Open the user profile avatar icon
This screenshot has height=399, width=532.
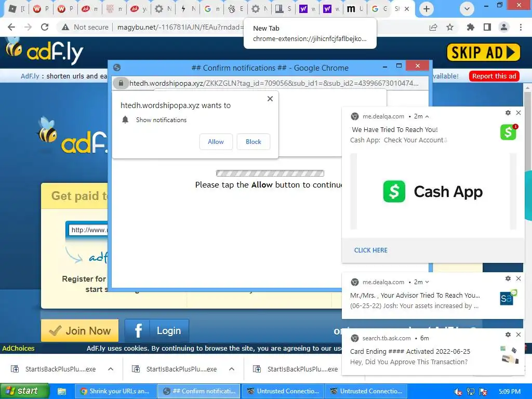[x=504, y=27]
